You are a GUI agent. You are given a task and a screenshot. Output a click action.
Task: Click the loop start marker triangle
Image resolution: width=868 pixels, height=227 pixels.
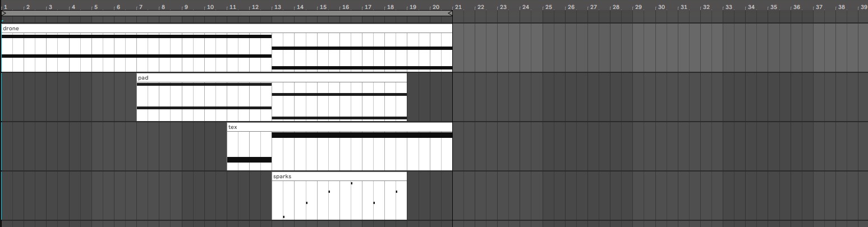click(x=4, y=13)
